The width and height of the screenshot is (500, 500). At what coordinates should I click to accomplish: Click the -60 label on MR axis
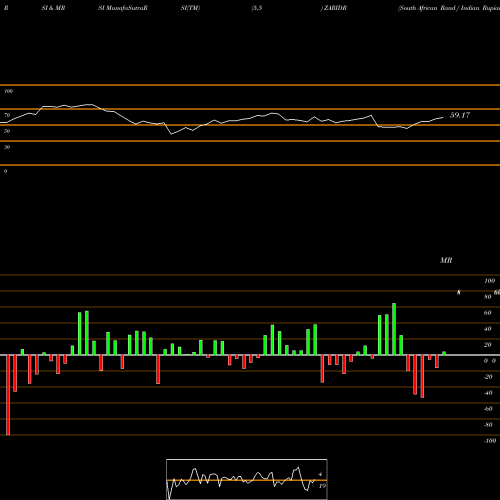488,409
